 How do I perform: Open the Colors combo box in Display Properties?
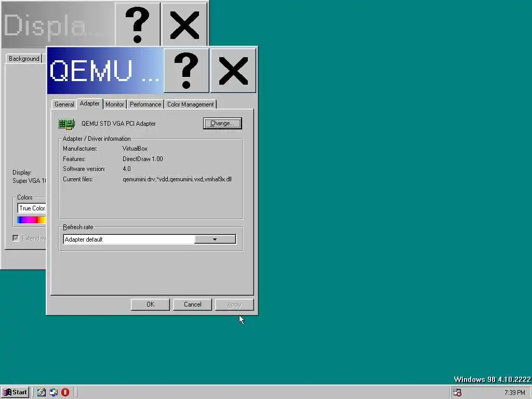[32, 208]
